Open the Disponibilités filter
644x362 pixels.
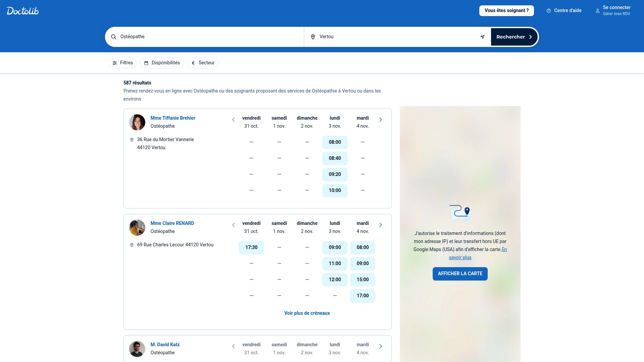click(161, 63)
